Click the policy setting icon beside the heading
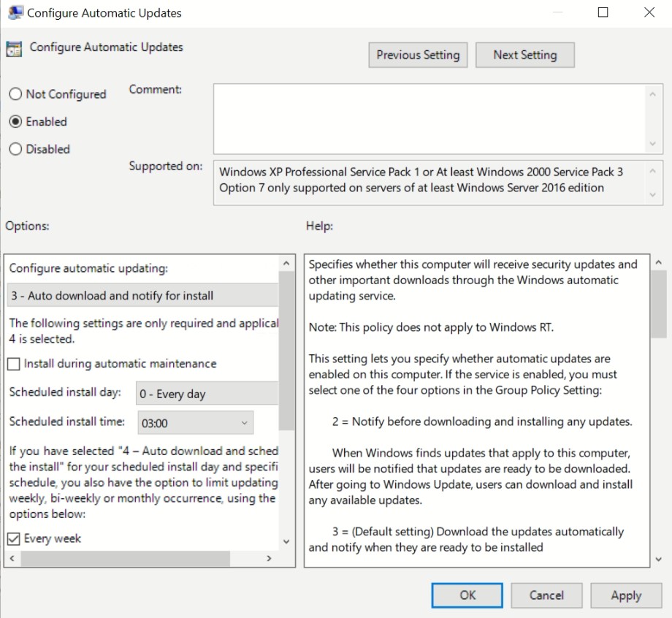This screenshot has width=672, height=618. [14, 49]
